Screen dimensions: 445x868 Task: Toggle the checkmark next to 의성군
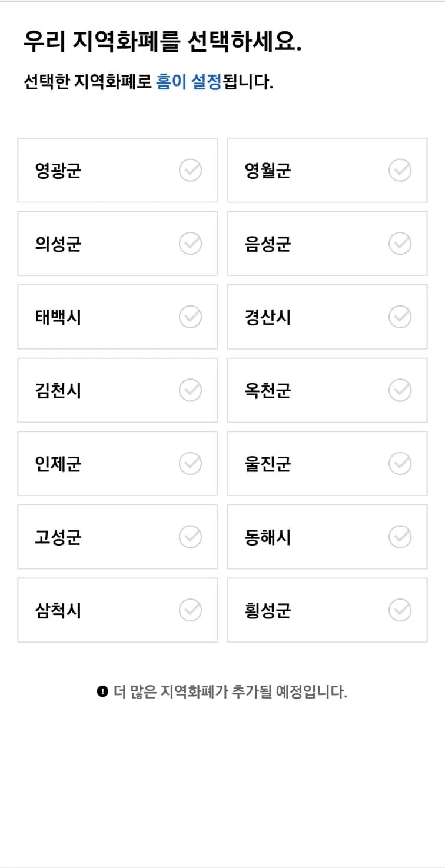190,244
